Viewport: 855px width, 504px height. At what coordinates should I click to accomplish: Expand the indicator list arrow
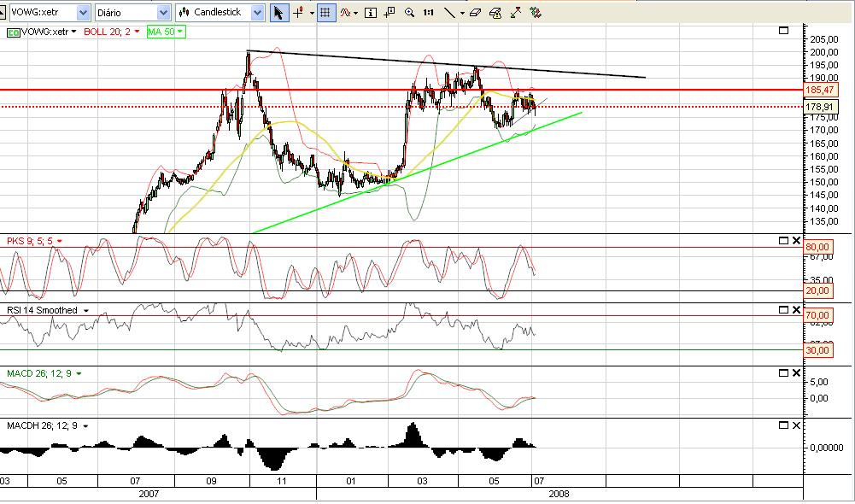click(355, 13)
